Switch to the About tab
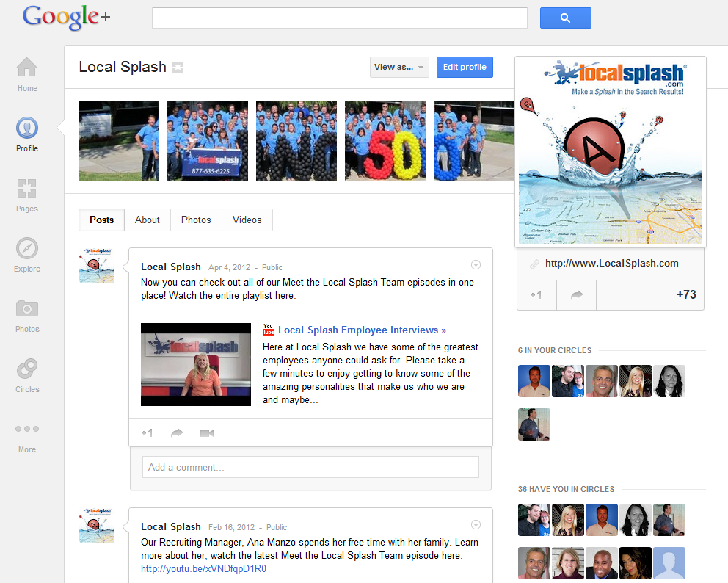Screen dimensions: 728x583 (147, 220)
